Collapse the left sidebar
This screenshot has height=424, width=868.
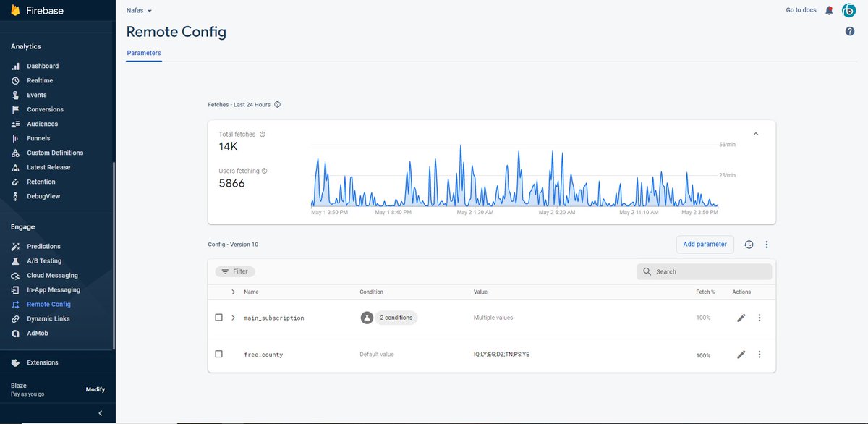101,413
